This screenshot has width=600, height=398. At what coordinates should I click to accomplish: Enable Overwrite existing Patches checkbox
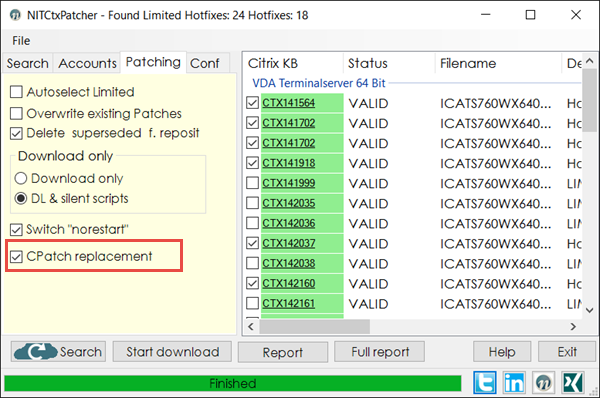[16, 113]
